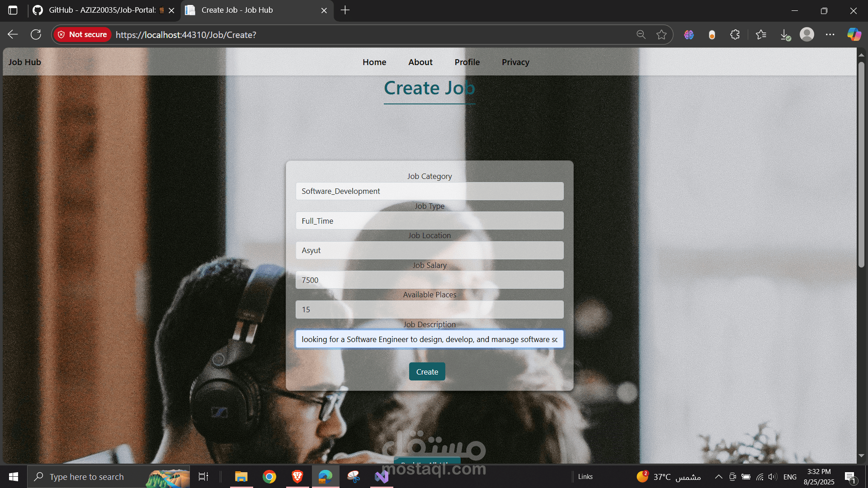
Task: Click the back navigation arrow
Action: click(13, 34)
